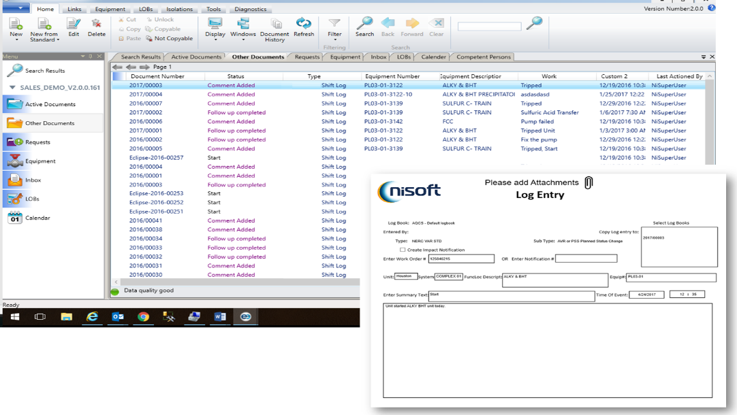The height and width of the screenshot is (415, 737).
Task: Click the paperclip attachment icon
Action: click(x=588, y=183)
